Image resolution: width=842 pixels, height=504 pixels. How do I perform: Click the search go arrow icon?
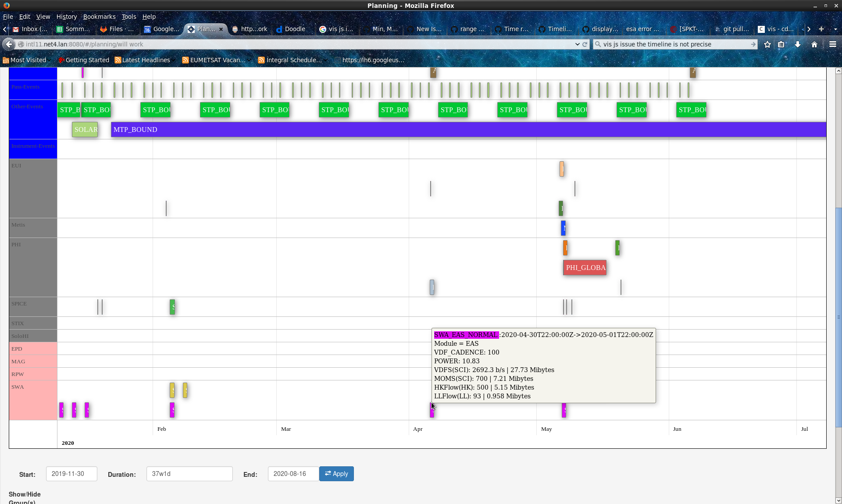coord(753,44)
